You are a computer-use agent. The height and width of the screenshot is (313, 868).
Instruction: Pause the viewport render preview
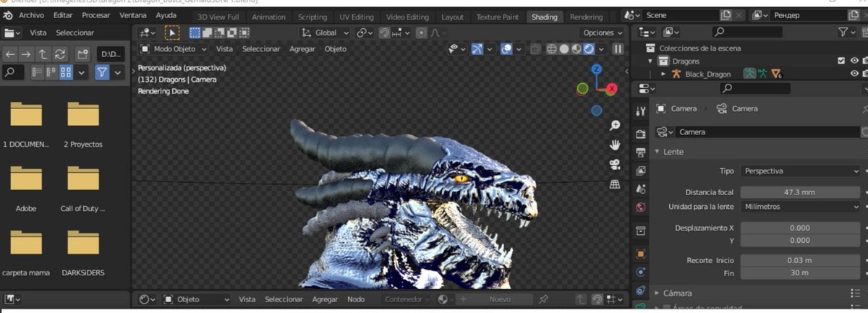618,48
